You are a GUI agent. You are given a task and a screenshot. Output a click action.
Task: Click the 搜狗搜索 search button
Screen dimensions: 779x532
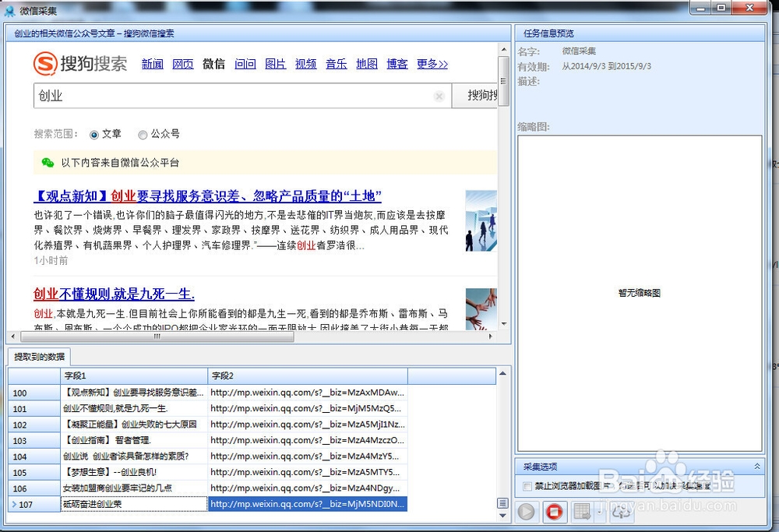[x=475, y=95]
